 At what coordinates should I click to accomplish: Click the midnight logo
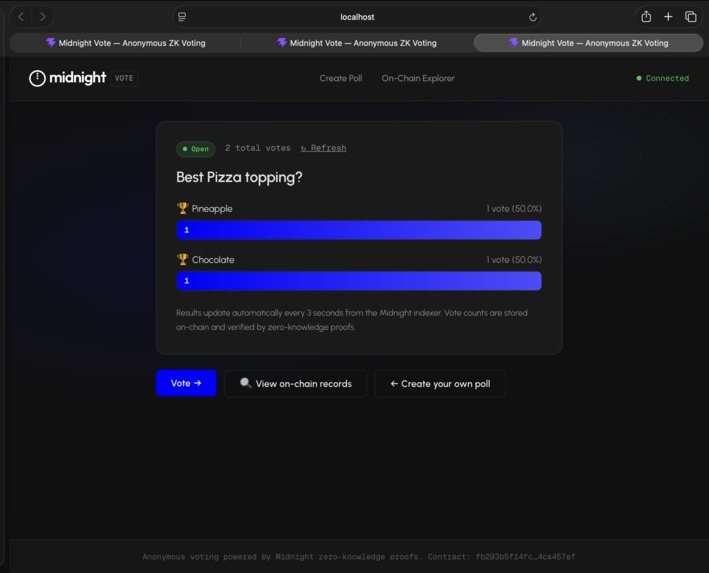pyautogui.click(x=67, y=78)
